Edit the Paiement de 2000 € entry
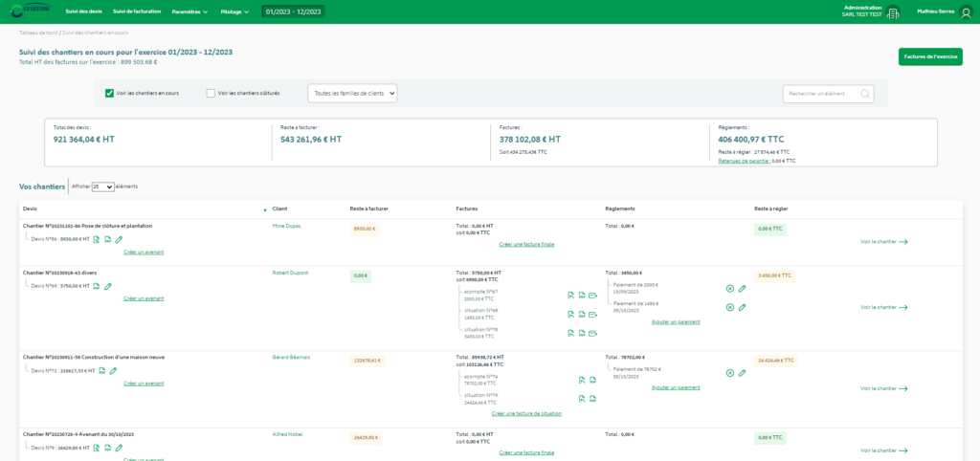The width and height of the screenshot is (980, 461). click(x=742, y=289)
